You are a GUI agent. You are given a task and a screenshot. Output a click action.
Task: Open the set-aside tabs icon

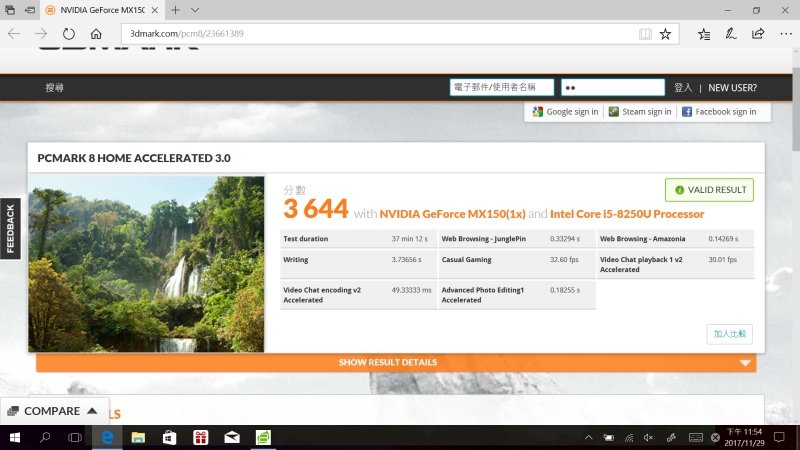(x=10, y=10)
